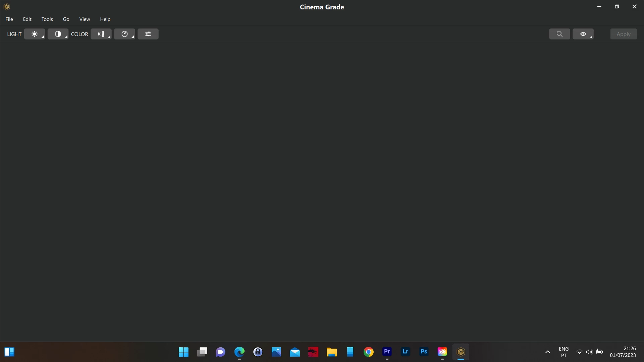This screenshot has height=362, width=644.
Task: Select the Light exposure sun tool
Action: coord(34,34)
